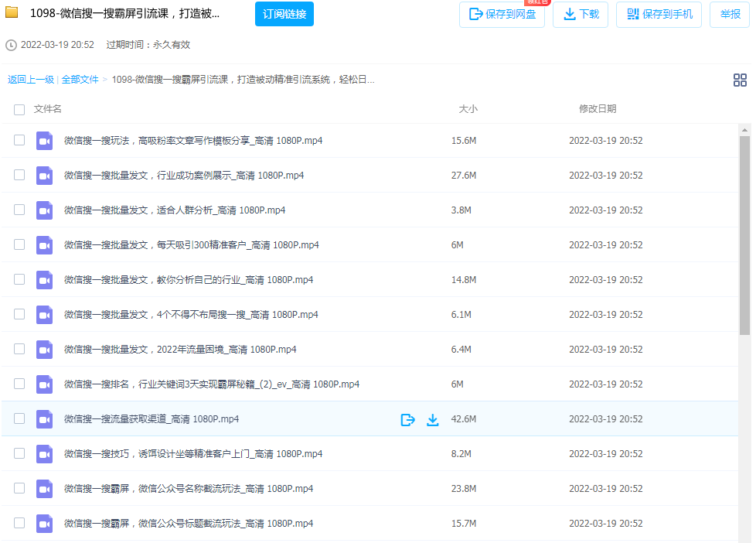The width and height of the screenshot is (756, 543).
Task: Click 保存到网盘 button
Action: click(x=502, y=15)
